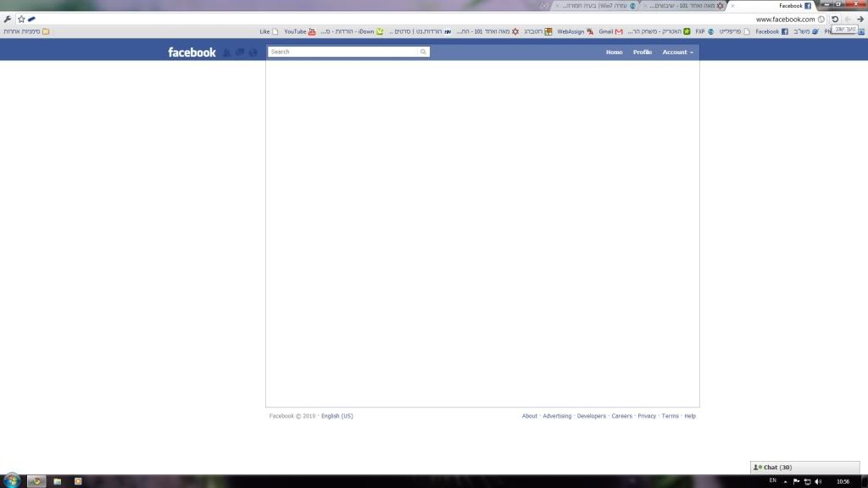Image resolution: width=868 pixels, height=488 pixels.
Task: Open the notifications globe icon in Facebook header
Action: point(253,52)
